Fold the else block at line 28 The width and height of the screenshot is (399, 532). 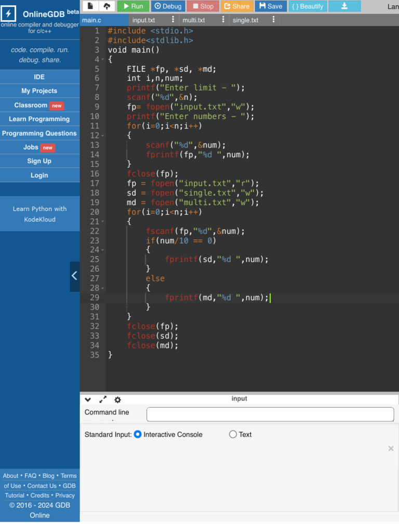[x=103, y=288]
